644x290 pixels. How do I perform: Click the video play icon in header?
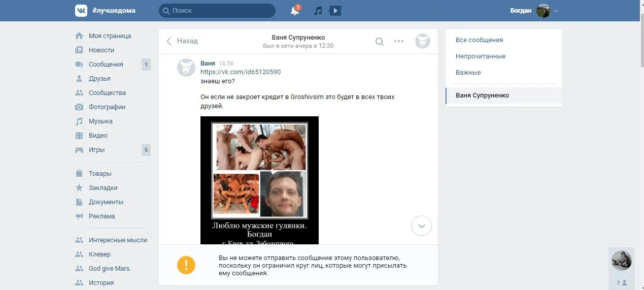(335, 11)
